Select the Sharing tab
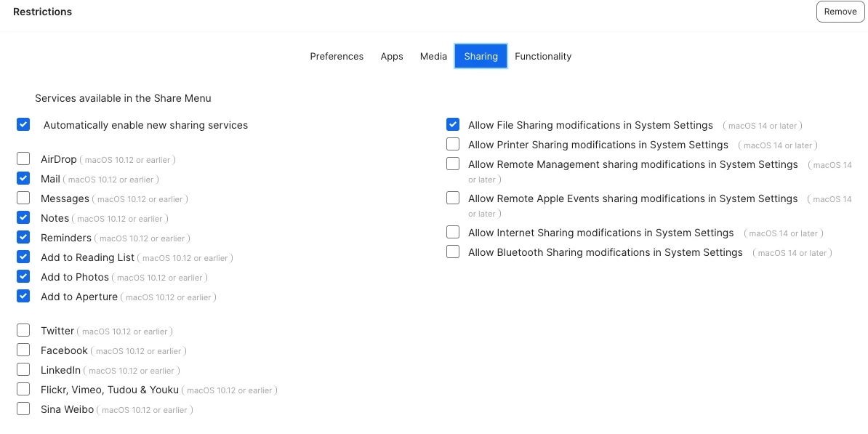Screen dimensions: 868x434 point(481,56)
